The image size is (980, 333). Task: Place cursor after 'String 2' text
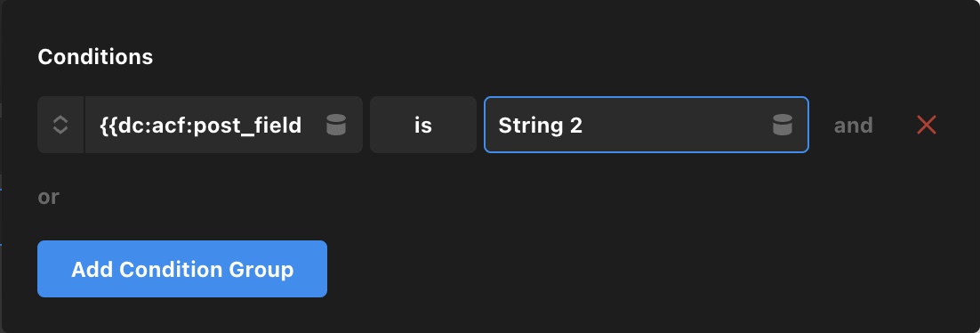click(x=585, y=126)
